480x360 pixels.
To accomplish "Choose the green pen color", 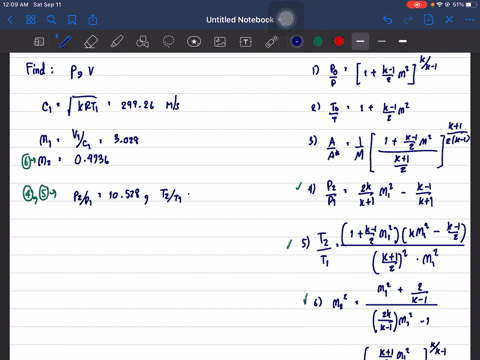I will [318, 41].
